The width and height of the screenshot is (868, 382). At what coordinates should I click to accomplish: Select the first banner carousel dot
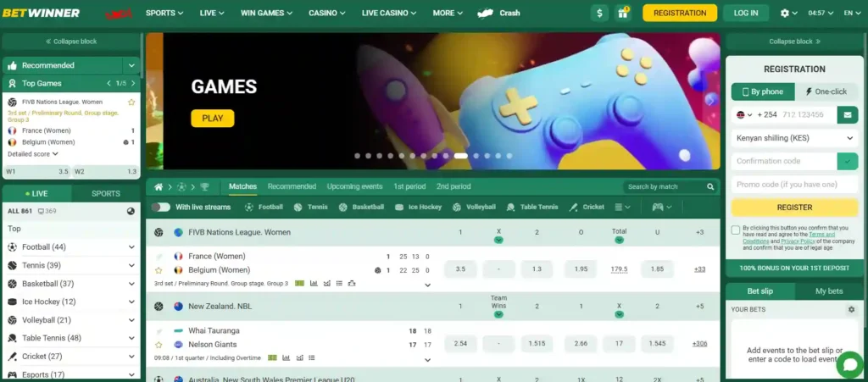pos(357,156)
